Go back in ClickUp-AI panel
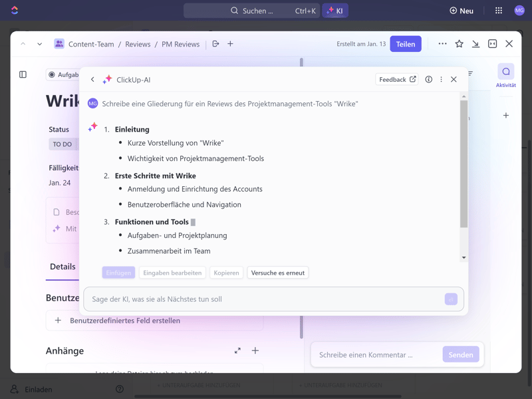Image resolution: width=532 pixels, height=399 pixels. click(x=92, y=79)
